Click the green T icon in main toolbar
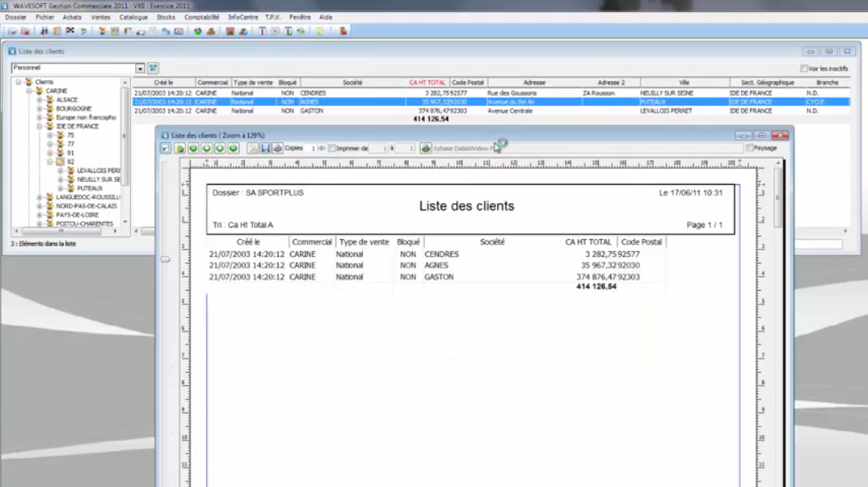The width and height of the screenshot is (868, 487). pos(288,31)
